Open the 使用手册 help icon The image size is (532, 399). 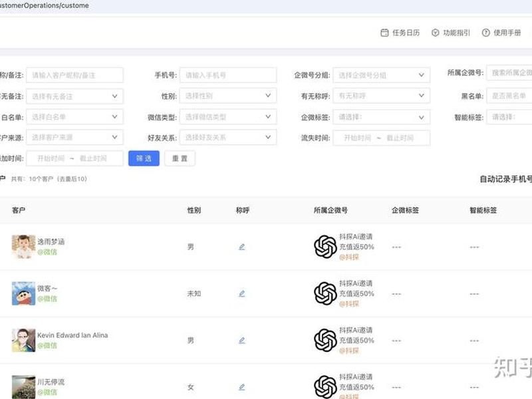[486, 33]
